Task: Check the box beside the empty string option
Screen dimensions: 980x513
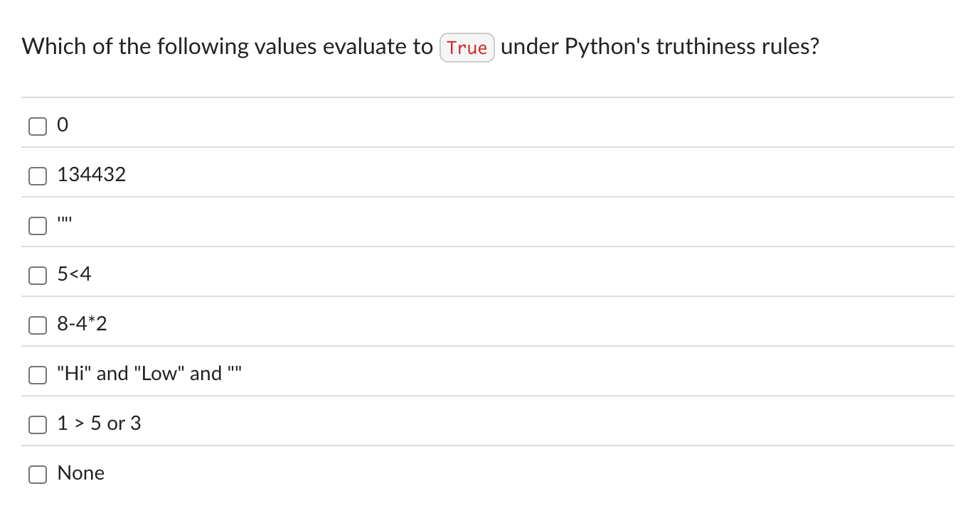Action: tap(37, 225)
